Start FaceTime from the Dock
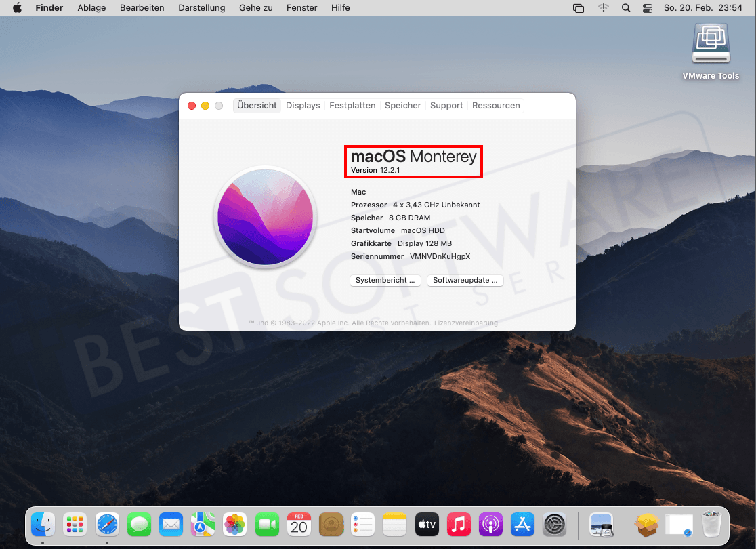 [x=267, y=524]
